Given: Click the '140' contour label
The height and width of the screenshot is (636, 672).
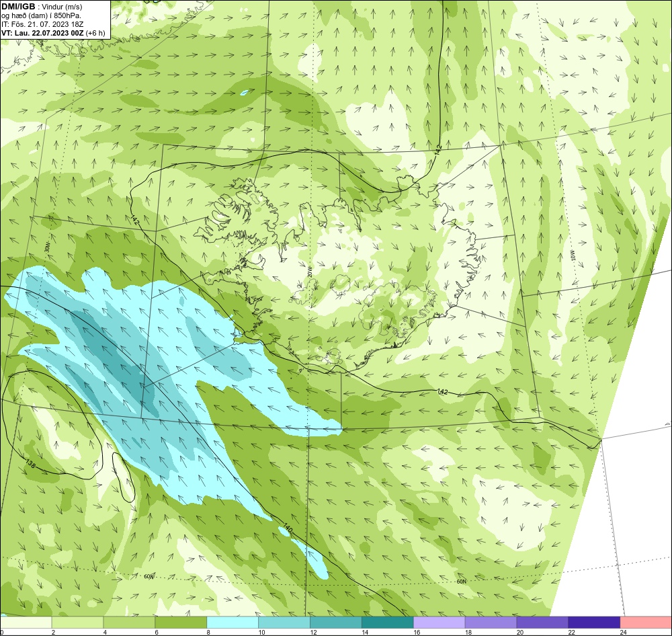Looking at the screenshot, I should (288, 528).
